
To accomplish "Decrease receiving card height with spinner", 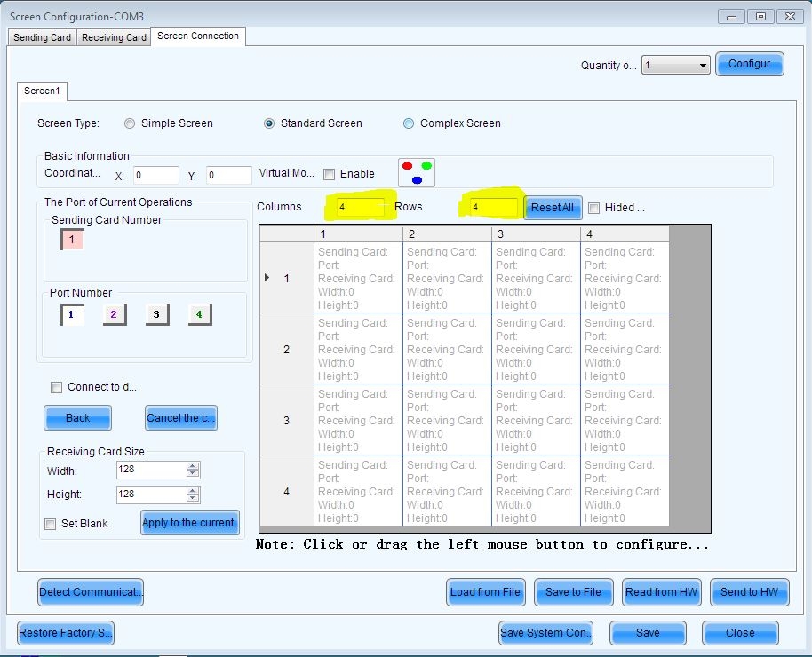I will [193, 498].
